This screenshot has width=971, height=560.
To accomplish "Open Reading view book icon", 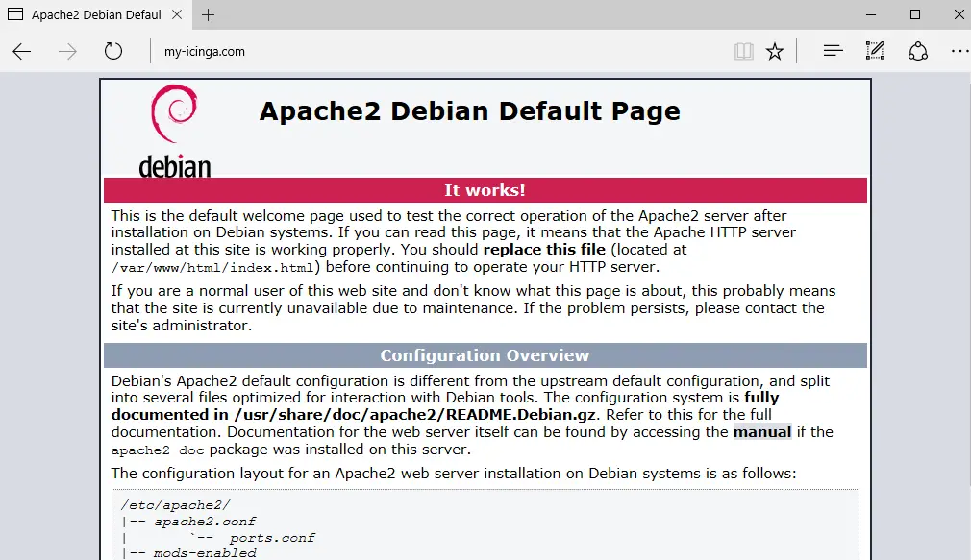I will click(744, 51).
